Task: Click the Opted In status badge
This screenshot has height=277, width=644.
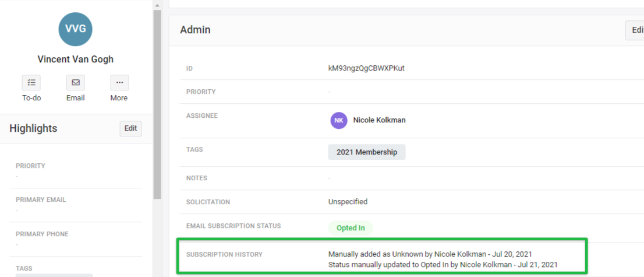Action: click(351, 228)
